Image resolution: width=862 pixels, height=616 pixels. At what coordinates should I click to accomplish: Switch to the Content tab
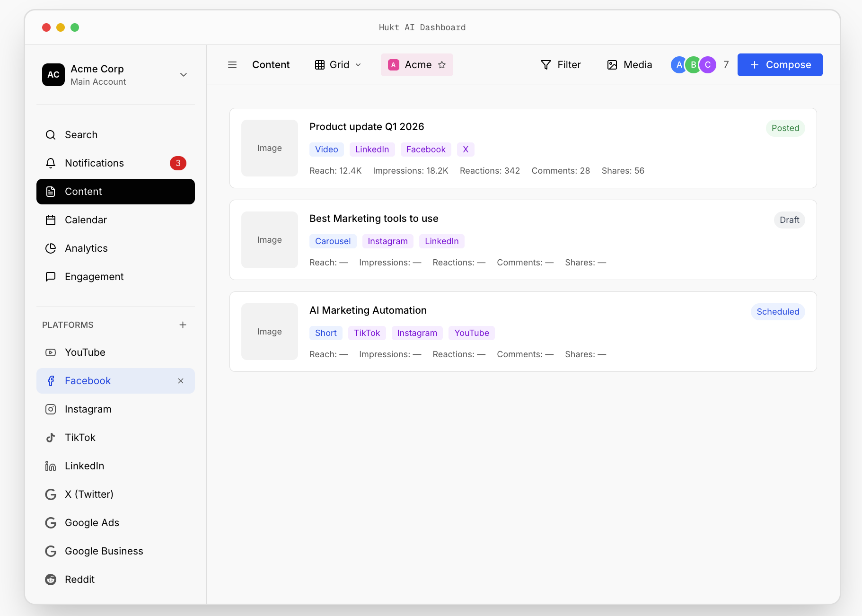point(271,64)
